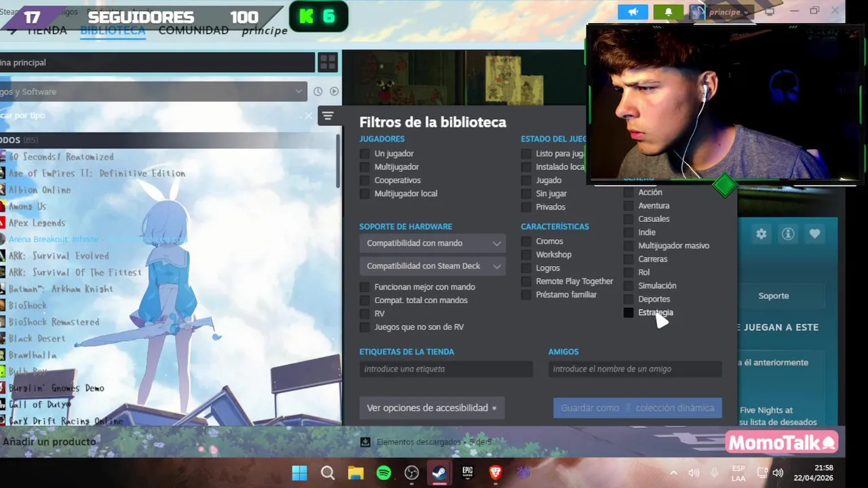Click the game list scrollbar
868x488 pixels.
(x=338, y=161)
